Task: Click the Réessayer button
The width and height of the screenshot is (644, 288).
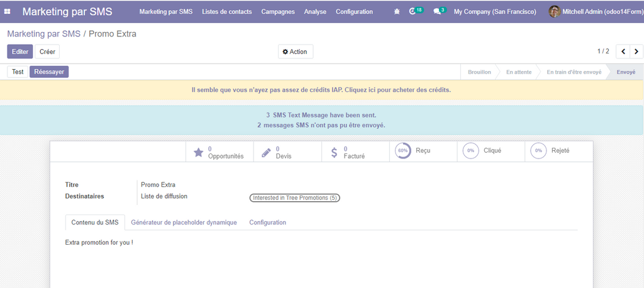Action: pos(49,72)
